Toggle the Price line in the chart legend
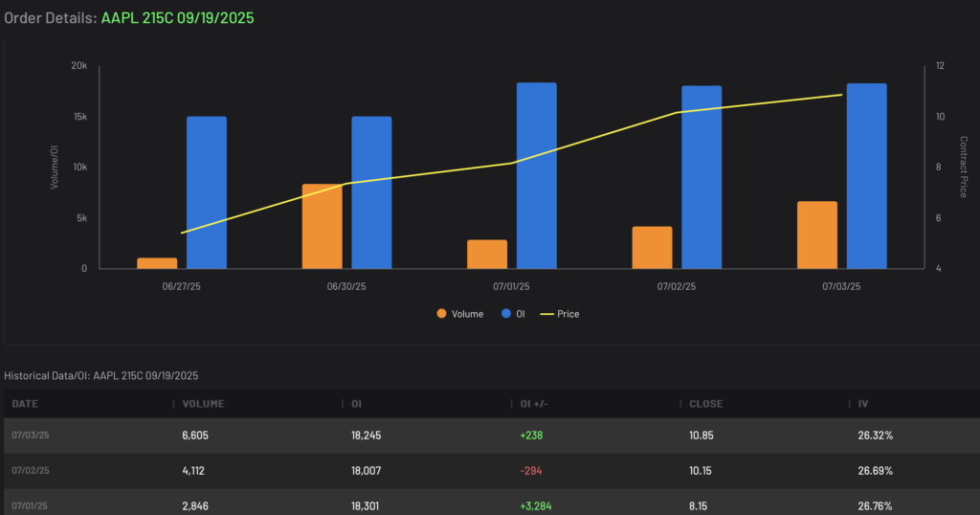 (x=559, y=314)
